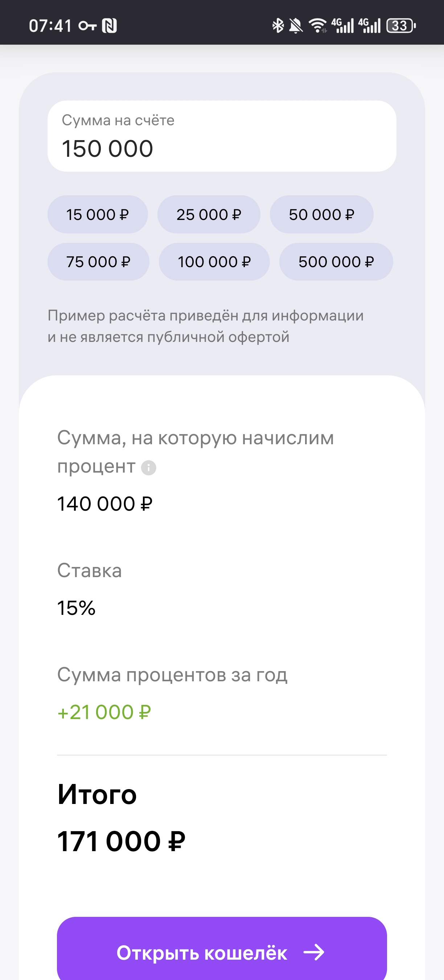Tap the Wi-Fi signal icon
Viewport: 444px width, 980px height.
(x=318, y=26)
